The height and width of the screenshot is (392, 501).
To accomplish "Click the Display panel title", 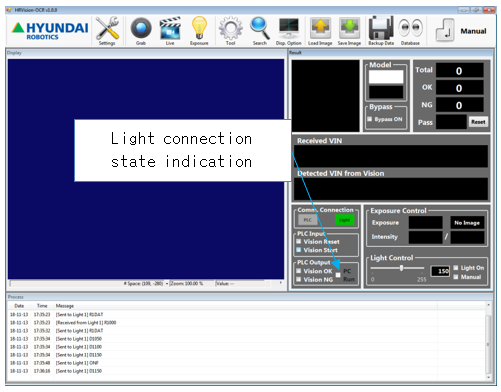I will [x=14, y=53].
